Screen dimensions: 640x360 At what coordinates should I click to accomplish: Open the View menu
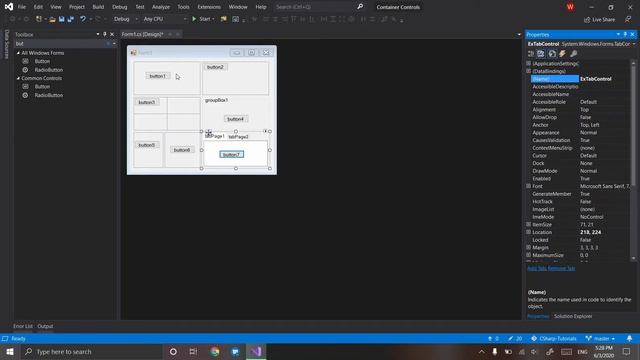pyautogui.click(x=56, y=7)
